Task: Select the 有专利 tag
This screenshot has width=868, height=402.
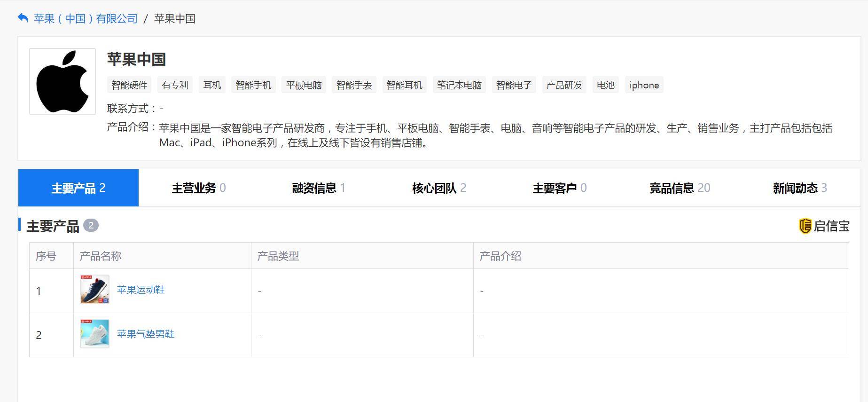Action: pyautogui.click(x=175, y=85)
